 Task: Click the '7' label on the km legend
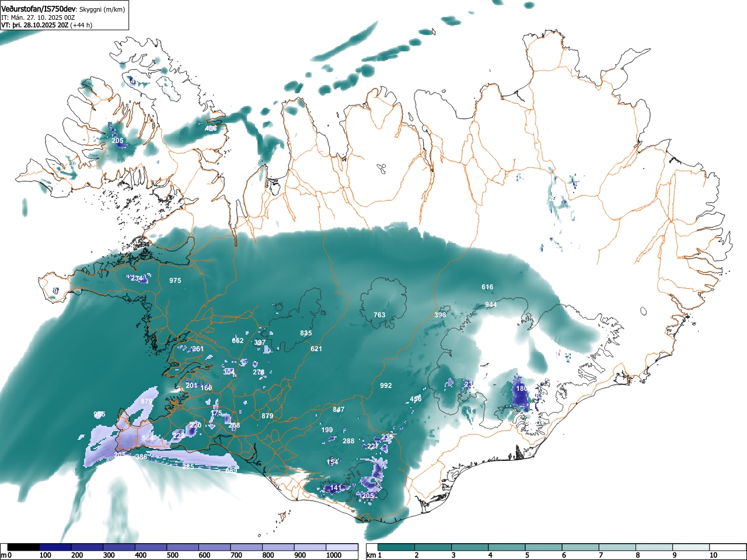(601, 555)
